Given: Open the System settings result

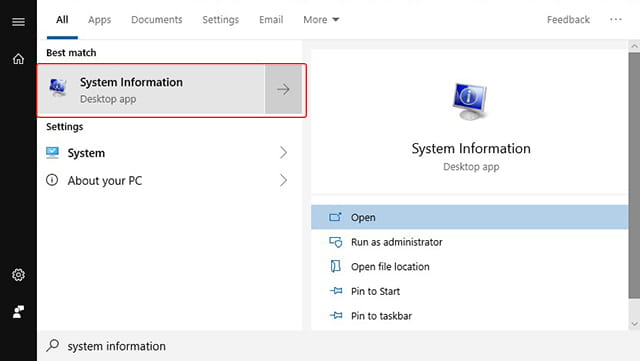Looking at the screenshot, I should pos(169,153).
